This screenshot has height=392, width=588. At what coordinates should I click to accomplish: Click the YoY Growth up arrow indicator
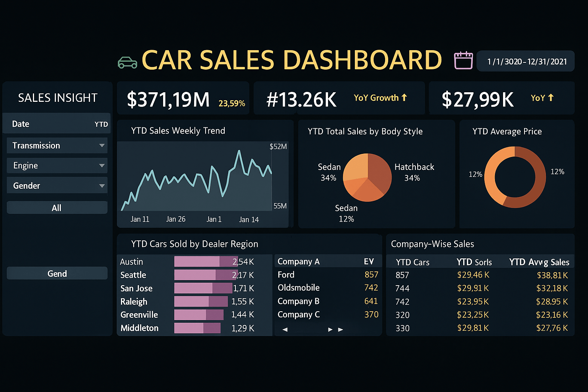(x=404, y=98)
